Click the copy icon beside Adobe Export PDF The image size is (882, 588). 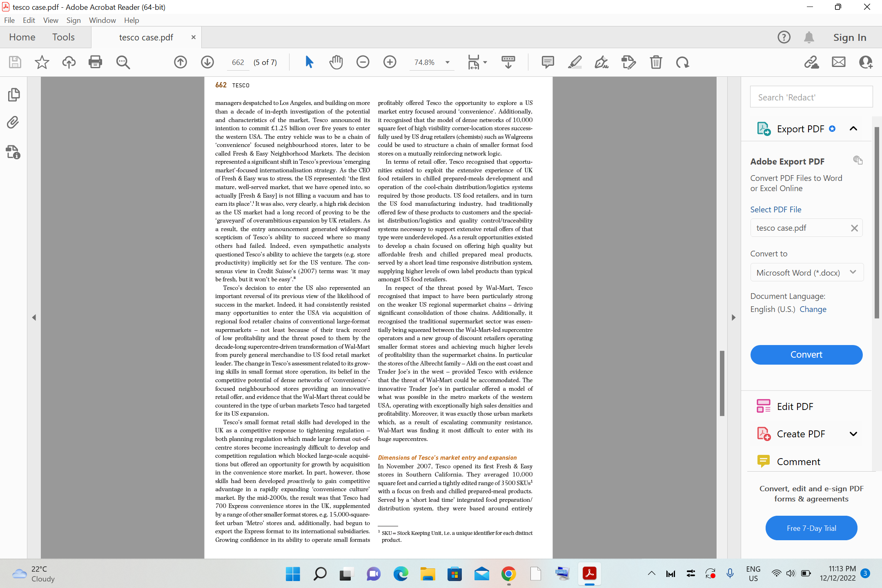(857, 160)
